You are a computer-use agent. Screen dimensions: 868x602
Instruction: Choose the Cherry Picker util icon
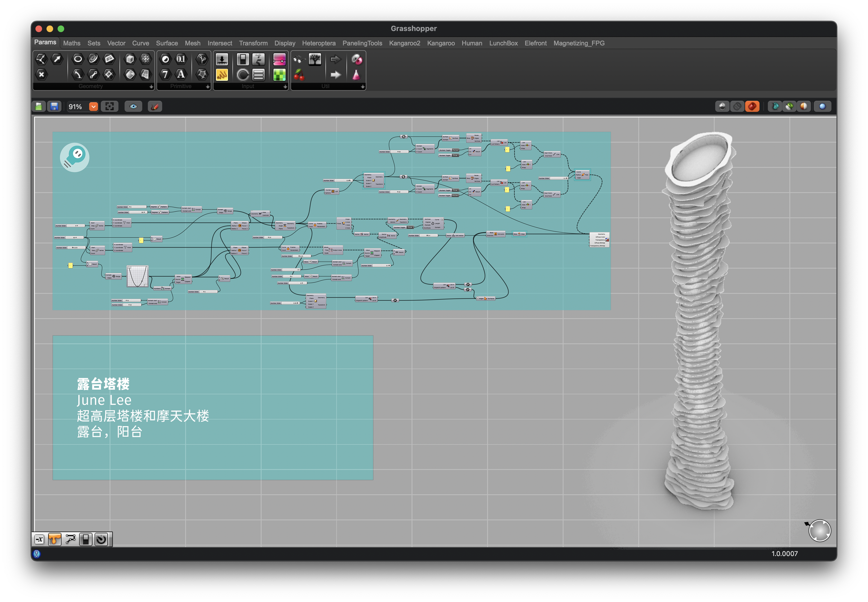[299, 75]
